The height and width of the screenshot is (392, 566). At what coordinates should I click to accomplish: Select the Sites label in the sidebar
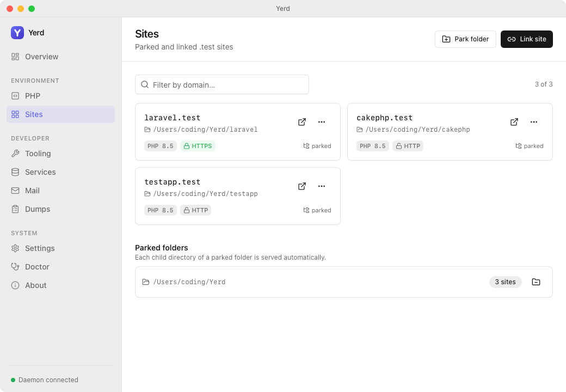tap(34, 114)
